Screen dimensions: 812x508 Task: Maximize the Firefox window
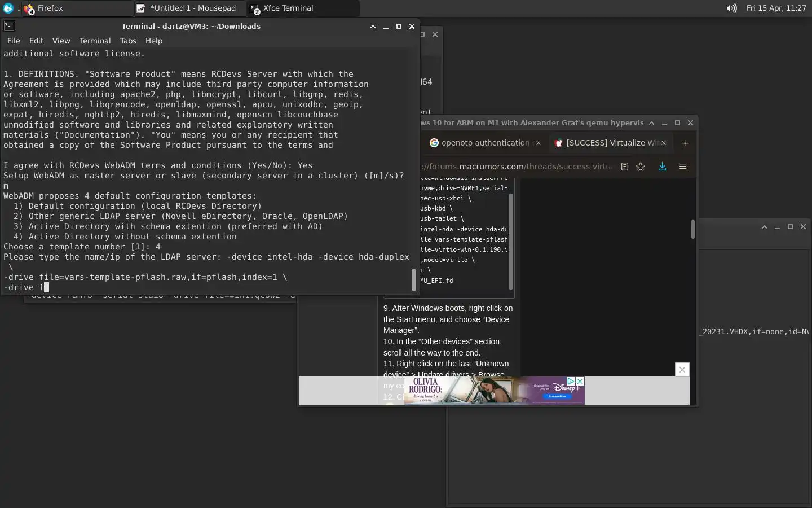677,122
